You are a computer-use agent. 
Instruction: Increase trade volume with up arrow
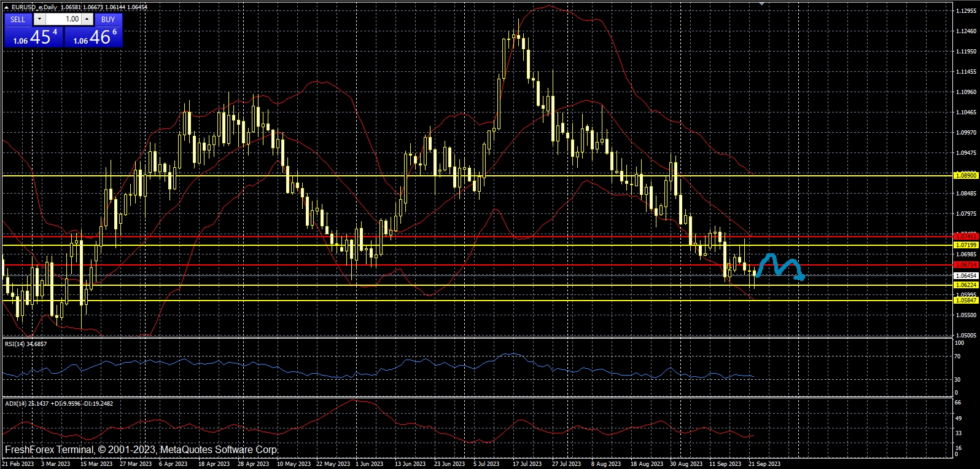(87, 19)
